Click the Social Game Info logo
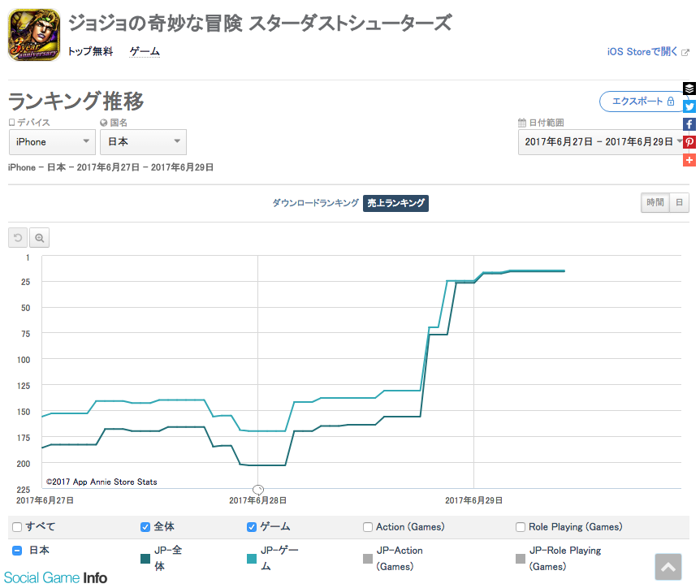Screen dimensions: 700x588 point(55,577)
